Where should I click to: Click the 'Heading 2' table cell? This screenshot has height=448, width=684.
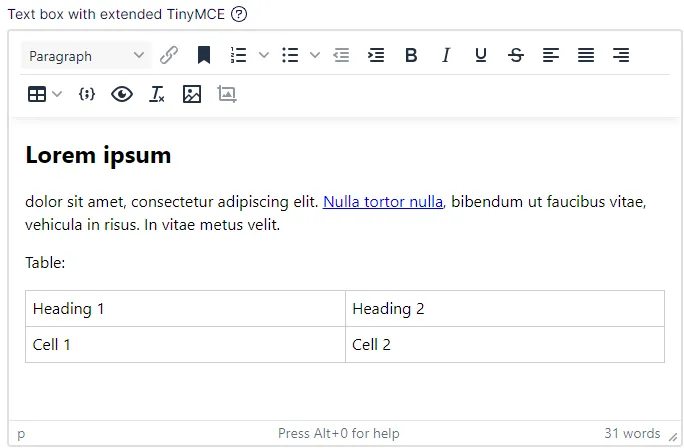click(x=505, y=309)
